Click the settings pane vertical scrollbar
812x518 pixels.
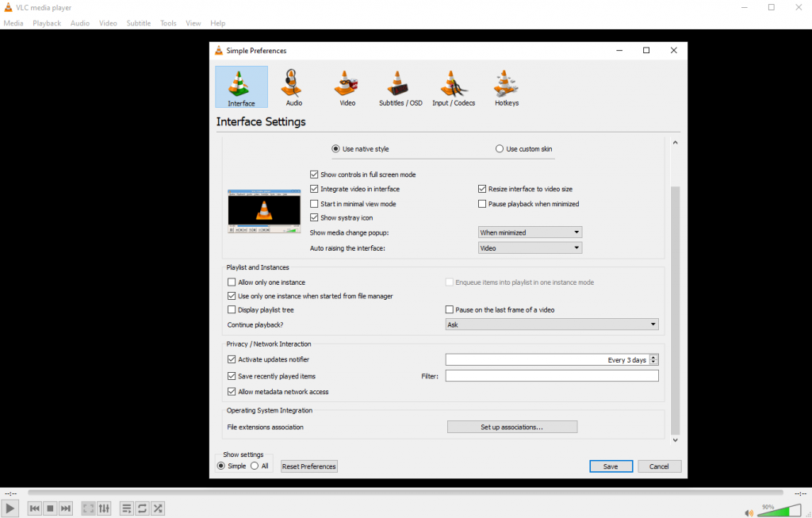point(676,310)
